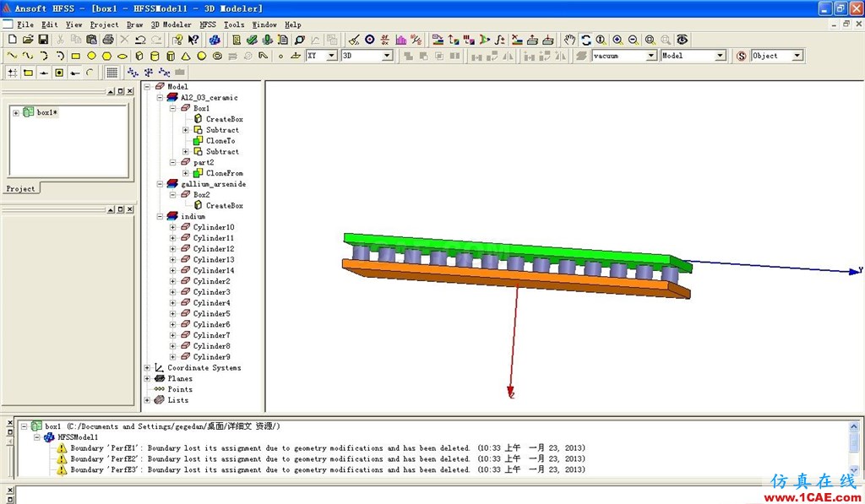Select the Rotate view tool

tap(586, 40)
